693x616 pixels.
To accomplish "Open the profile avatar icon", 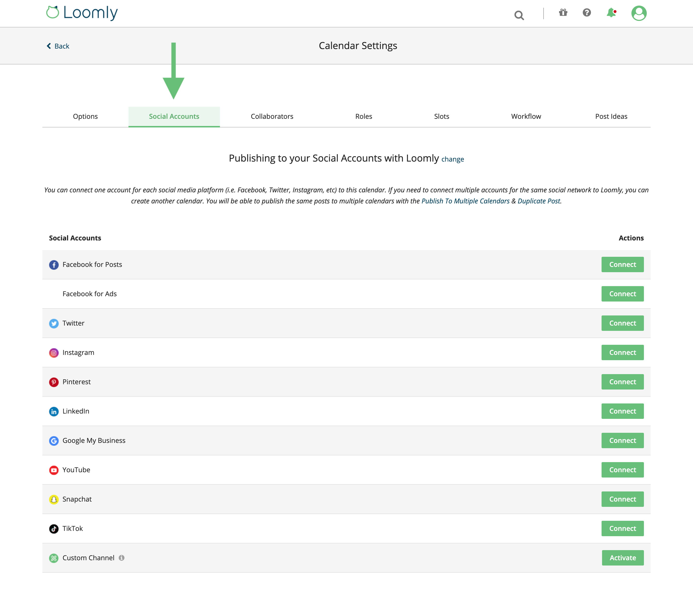I will tap(639, 13).
